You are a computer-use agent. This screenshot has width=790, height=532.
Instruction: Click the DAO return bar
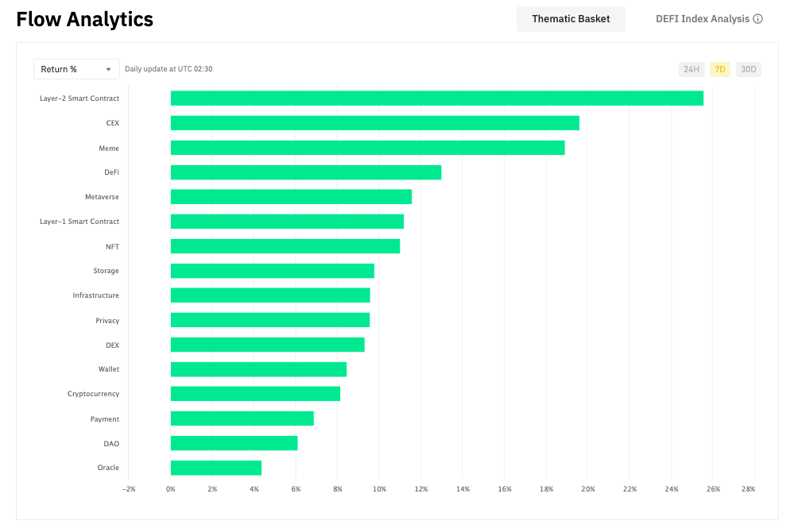[x=234, y=443]
